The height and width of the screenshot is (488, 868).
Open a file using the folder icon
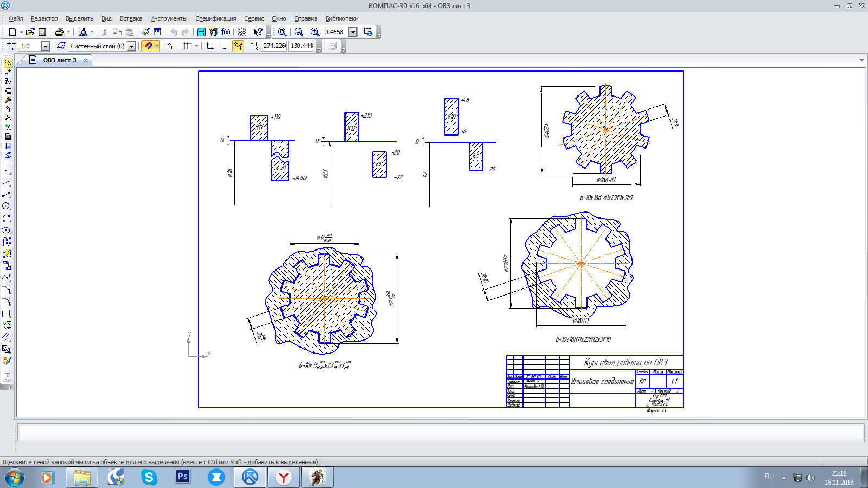click(30, 32)
